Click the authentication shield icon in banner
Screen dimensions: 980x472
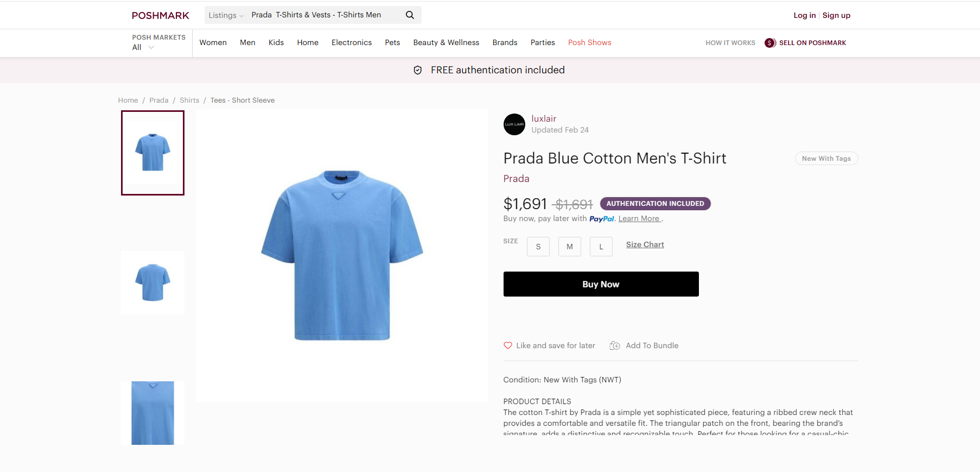point(418,70)
